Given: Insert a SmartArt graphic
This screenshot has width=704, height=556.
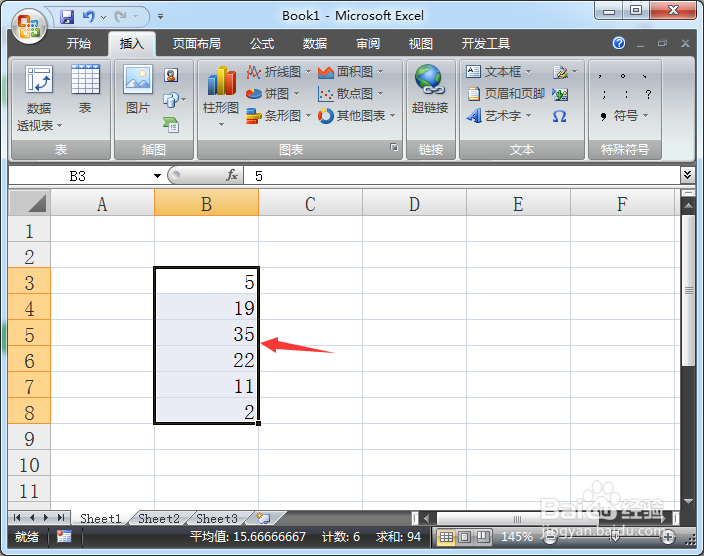Looking at the screenshot, I should coord(171,124).
